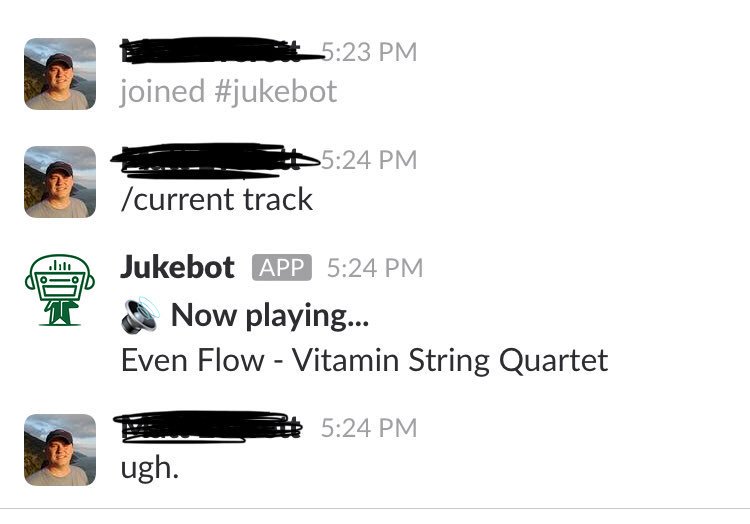Click the APP badge next to Jukebot
Screen dimensions: 750x524
(282, 267)
